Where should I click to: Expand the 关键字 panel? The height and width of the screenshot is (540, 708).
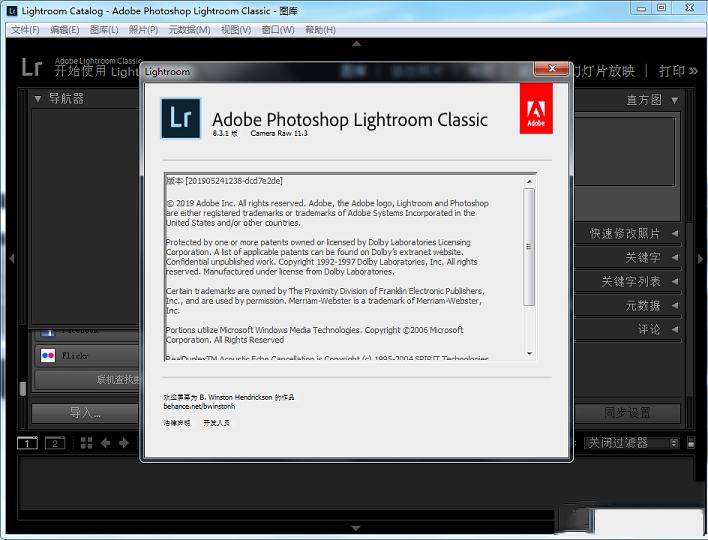(x=675, y=257)
